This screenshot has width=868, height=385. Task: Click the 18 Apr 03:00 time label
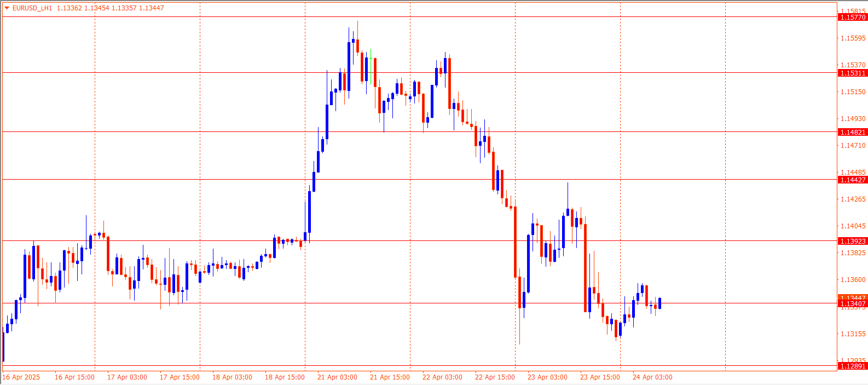[232, 377]
